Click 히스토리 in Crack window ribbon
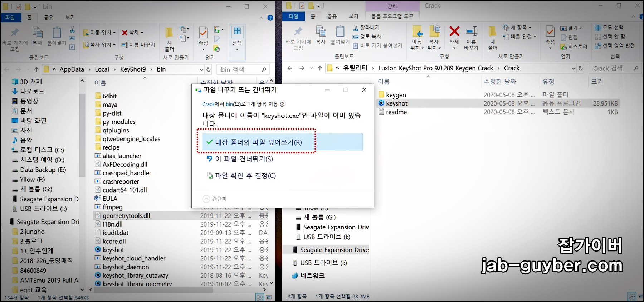 click(574, 47)
